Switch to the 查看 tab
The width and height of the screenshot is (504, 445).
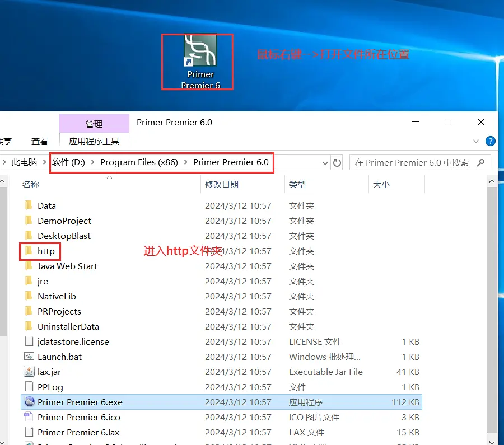40,142
